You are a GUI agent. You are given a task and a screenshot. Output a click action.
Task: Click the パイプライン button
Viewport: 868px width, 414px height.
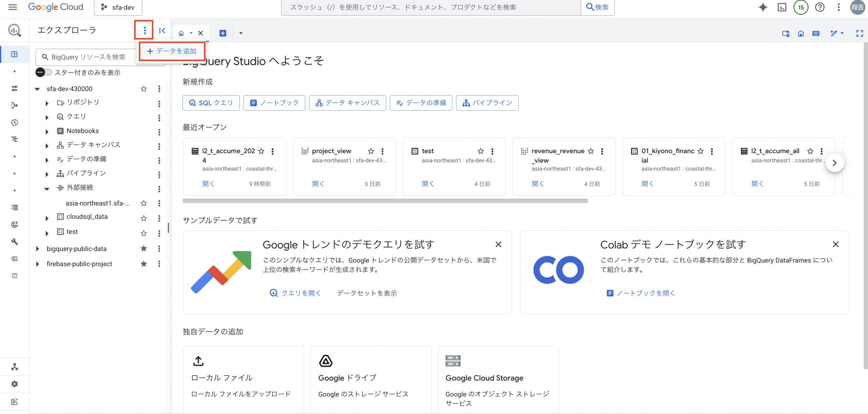point(487,103)
